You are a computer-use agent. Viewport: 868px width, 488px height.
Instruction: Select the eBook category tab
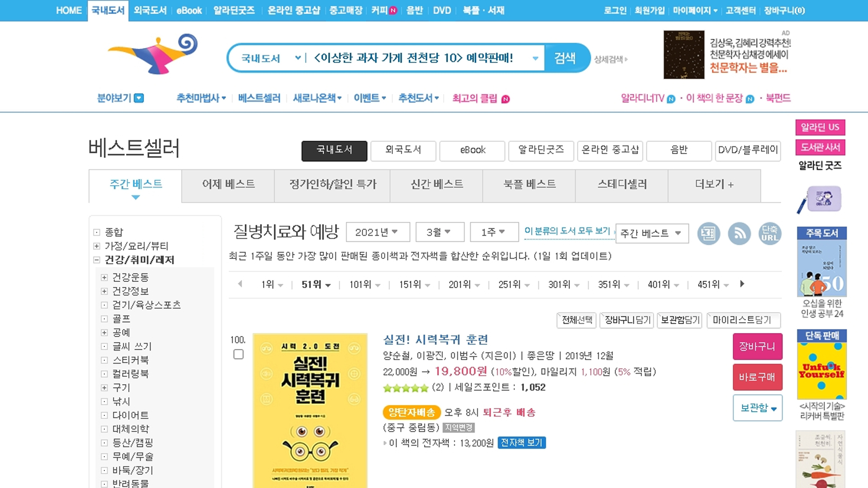472,150
